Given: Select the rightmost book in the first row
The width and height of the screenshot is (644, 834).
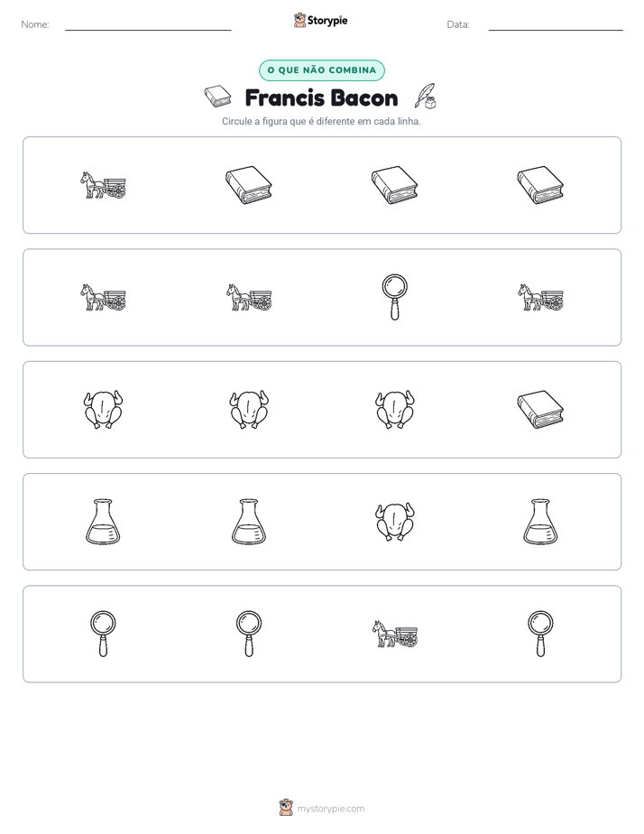Looking at the screenshot, I should 540,185.
